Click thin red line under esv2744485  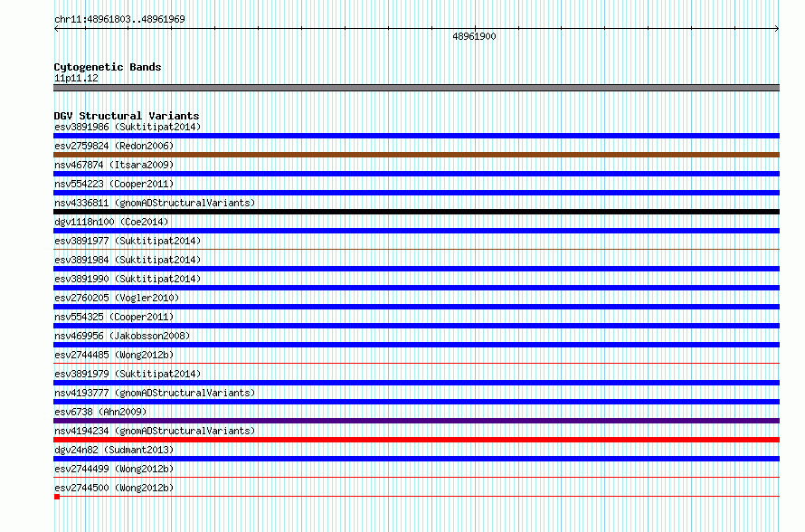416,364
